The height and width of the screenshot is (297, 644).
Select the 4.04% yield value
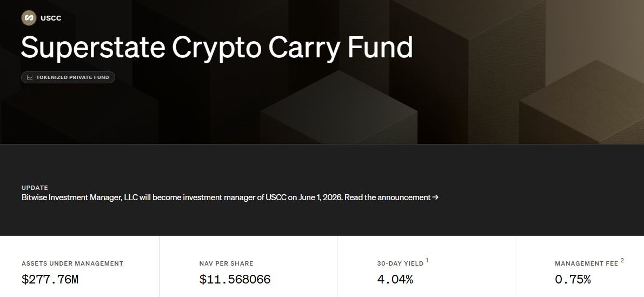(x=395, y=280)
